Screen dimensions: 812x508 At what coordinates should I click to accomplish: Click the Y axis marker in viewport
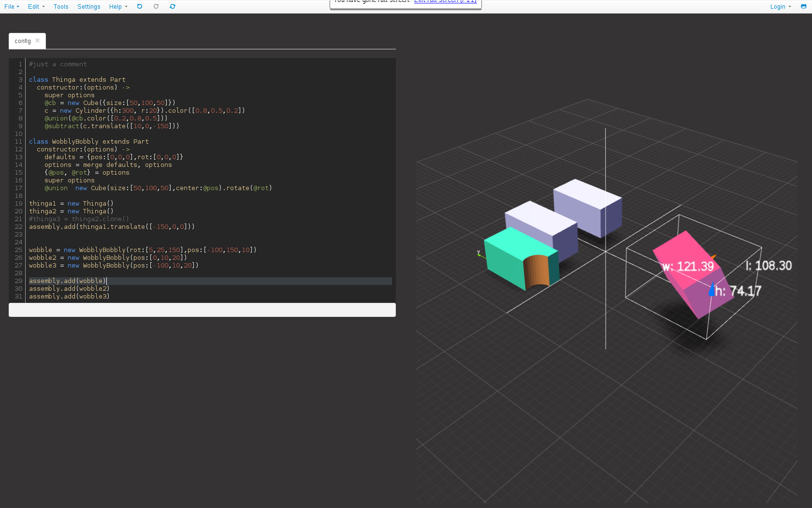(x=478, y=253)
